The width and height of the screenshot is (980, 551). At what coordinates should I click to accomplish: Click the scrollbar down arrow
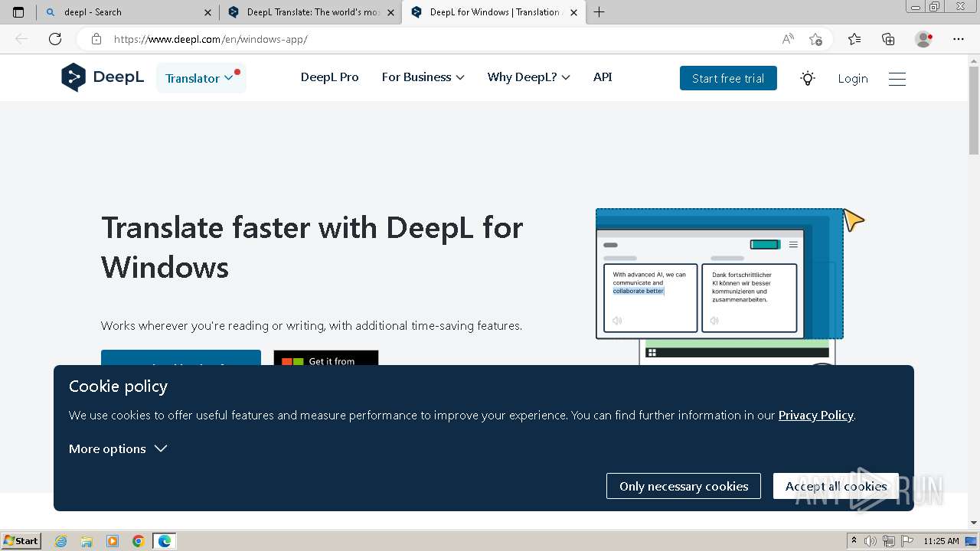974,523
